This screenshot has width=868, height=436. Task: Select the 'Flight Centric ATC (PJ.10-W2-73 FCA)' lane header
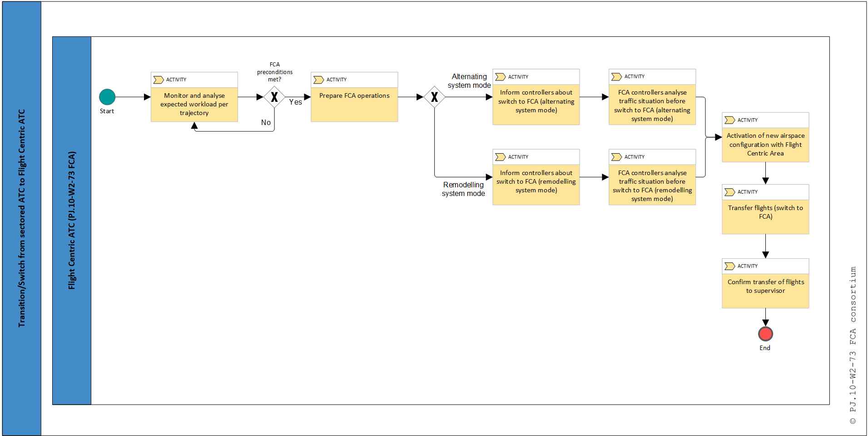72,221
